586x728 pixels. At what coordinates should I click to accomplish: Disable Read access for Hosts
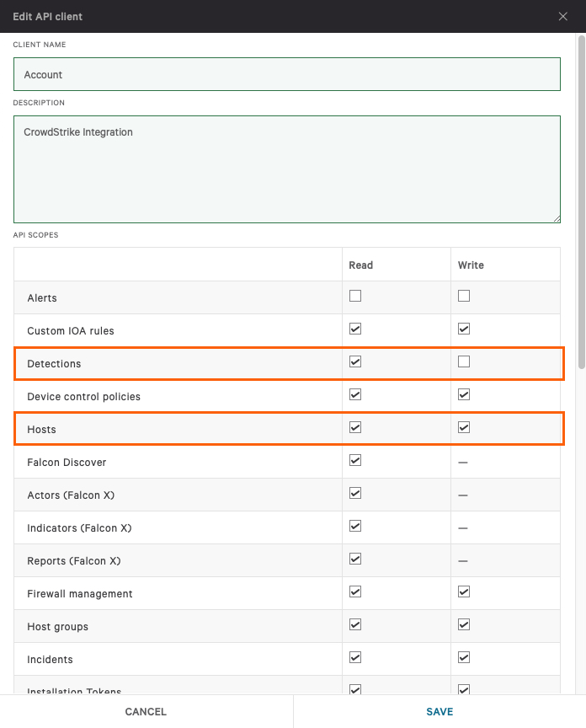[354, 427]
